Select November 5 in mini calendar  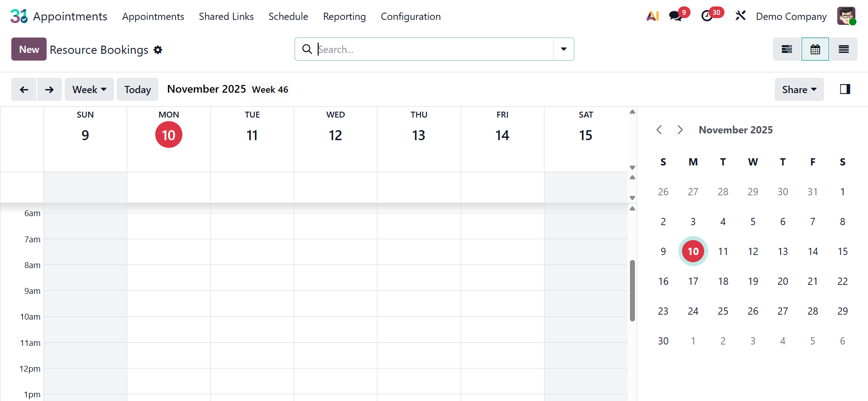click(x=753, y=222)
